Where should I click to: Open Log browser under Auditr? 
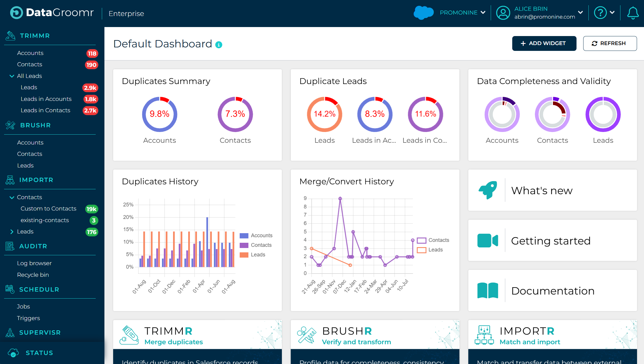coord(34,263)
